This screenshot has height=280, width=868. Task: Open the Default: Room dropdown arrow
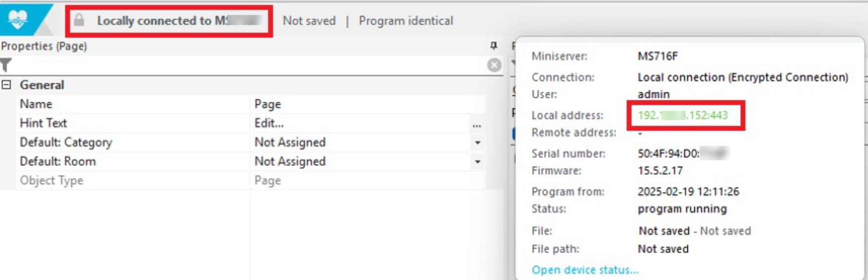477,162
